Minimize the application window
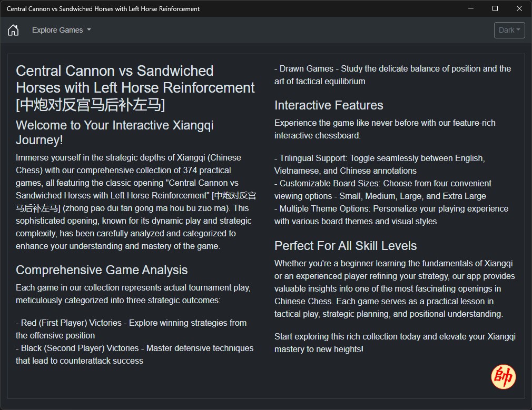The image size is (532, 410). [x=471, y=8]
